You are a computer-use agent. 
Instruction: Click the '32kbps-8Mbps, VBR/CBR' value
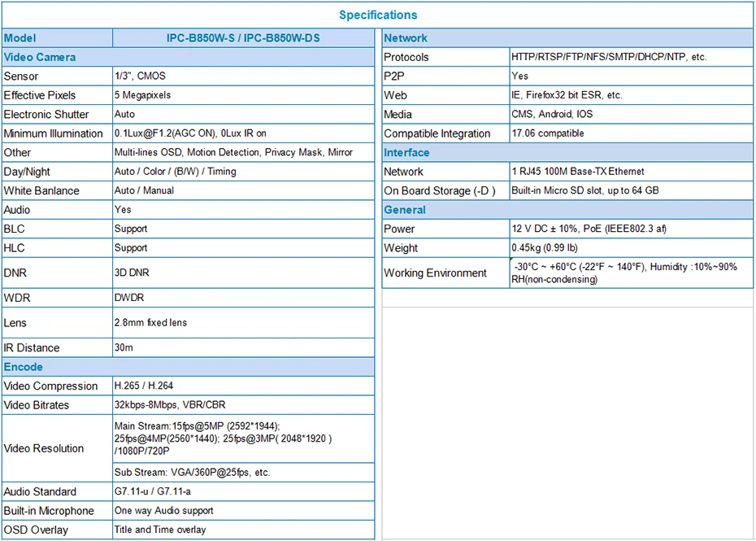click(170, 405)
